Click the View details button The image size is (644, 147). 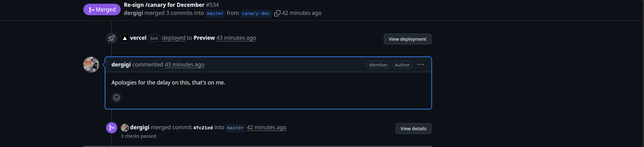[413, 129]
